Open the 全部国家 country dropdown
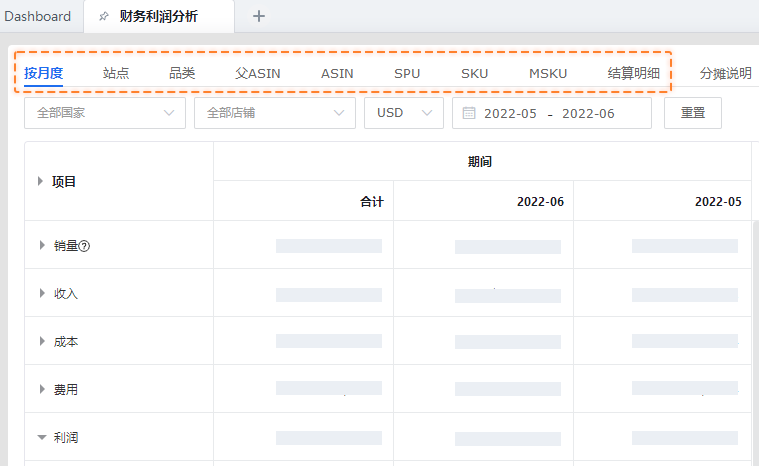This screenshot has height=466, width=759. coord(105,113)
